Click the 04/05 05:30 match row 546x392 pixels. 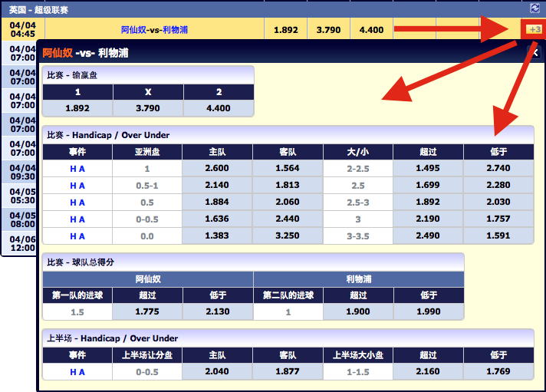[19, 196]
